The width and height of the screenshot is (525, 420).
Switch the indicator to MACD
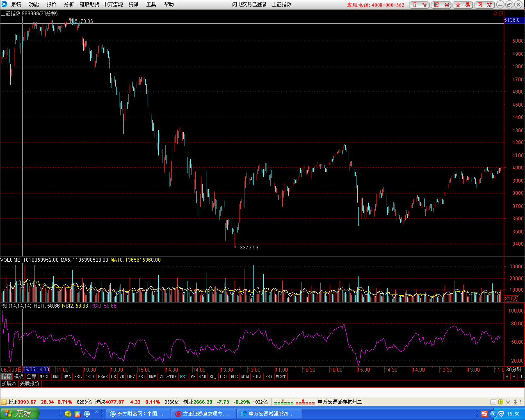coord(45,377)
